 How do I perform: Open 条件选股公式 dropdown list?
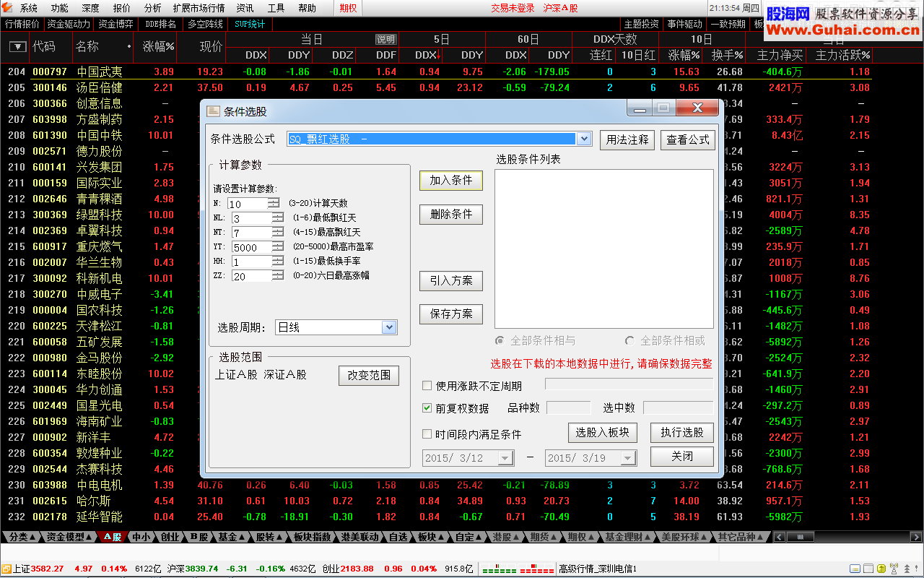[584, 139]
